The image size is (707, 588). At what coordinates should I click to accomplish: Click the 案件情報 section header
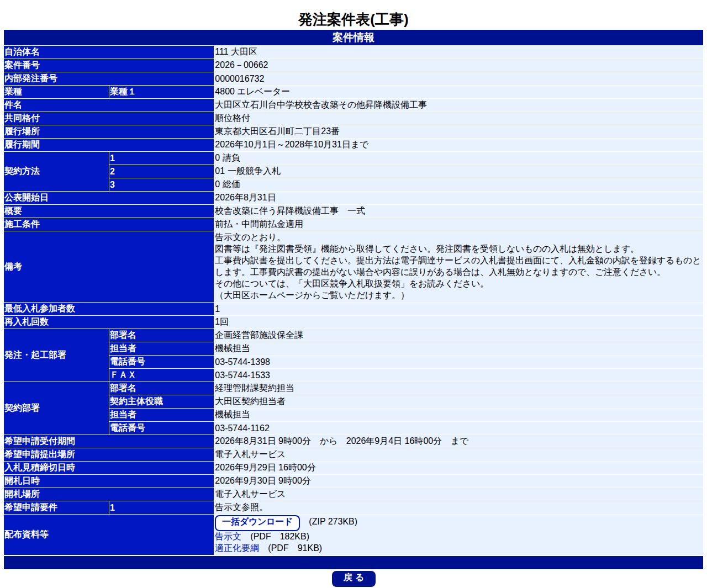pyautogui.click(x=353, y=38)
